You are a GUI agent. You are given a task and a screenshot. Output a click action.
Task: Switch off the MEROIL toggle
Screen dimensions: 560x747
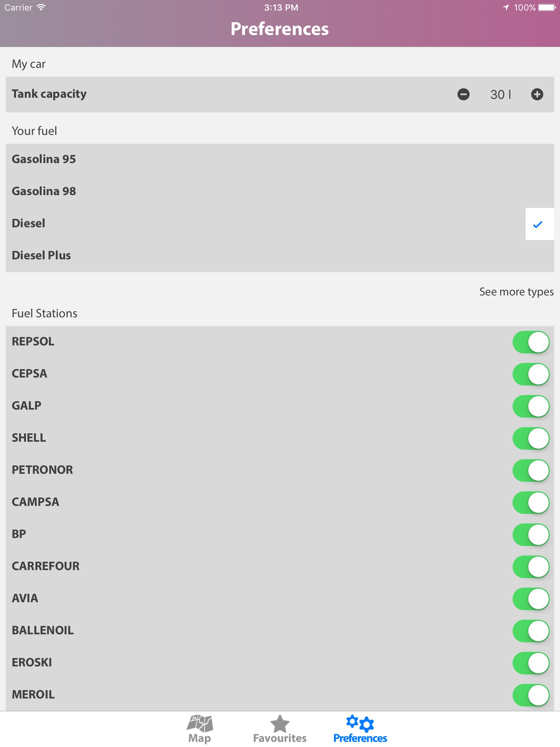point(531,695)
